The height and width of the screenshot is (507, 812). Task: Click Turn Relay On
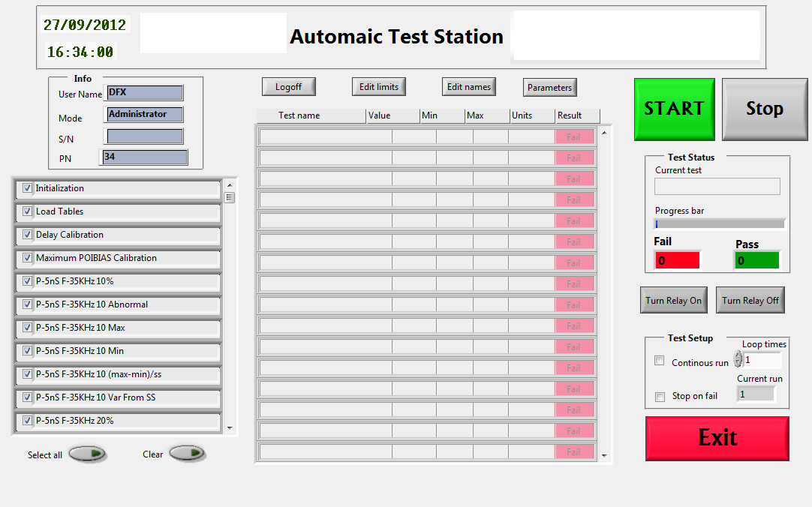pos(674,300)
